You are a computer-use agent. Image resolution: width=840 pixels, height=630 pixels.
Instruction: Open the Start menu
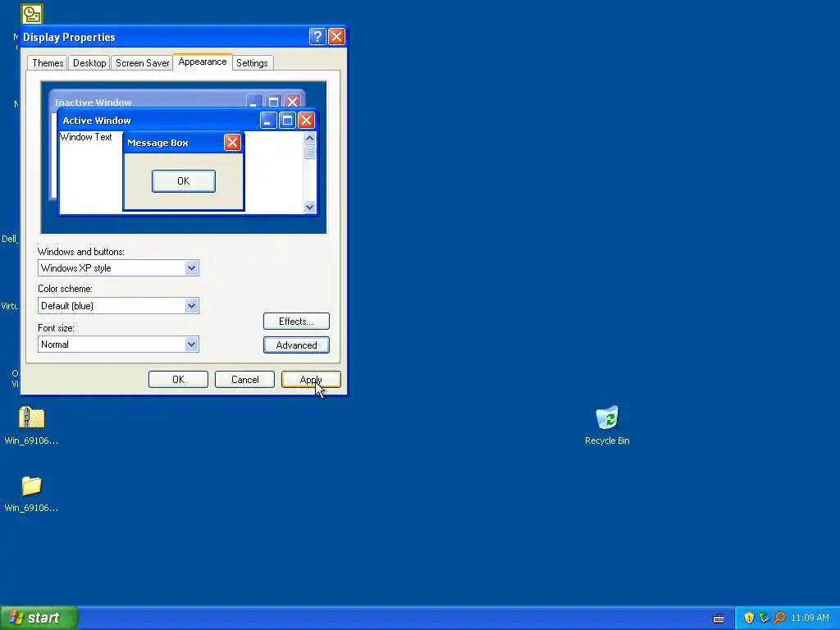pyautogui.click(x=39, y=618)
